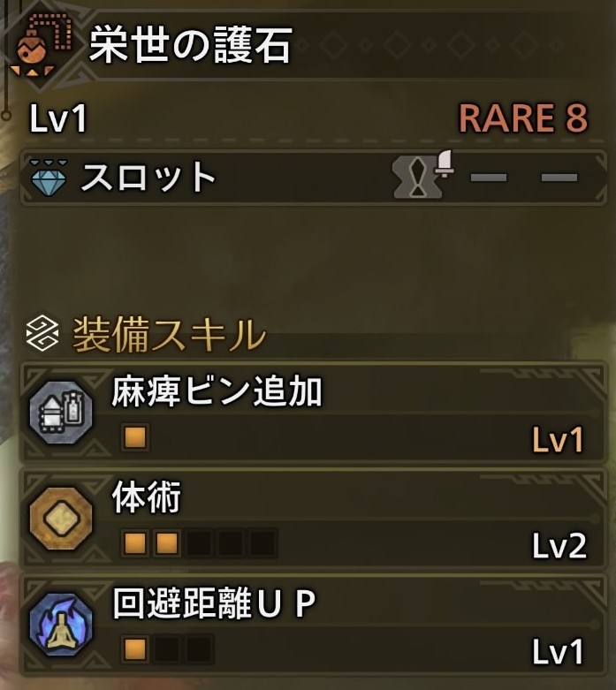The image size is (616, 690).
Task: Open the 麻痺ビン追加 skill row
Action: pos(314,413)
